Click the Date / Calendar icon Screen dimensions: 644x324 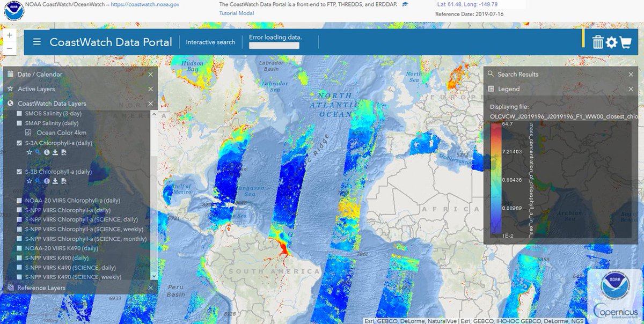10,74
